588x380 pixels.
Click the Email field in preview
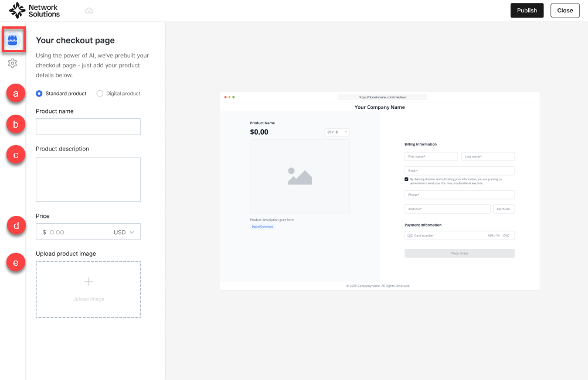click(460, 171)
